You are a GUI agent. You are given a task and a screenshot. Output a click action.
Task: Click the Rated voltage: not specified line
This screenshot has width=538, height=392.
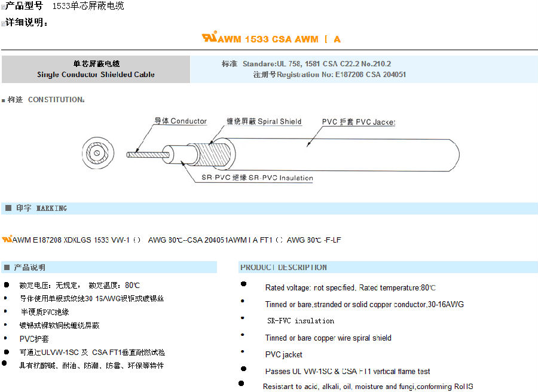(350, 288)
